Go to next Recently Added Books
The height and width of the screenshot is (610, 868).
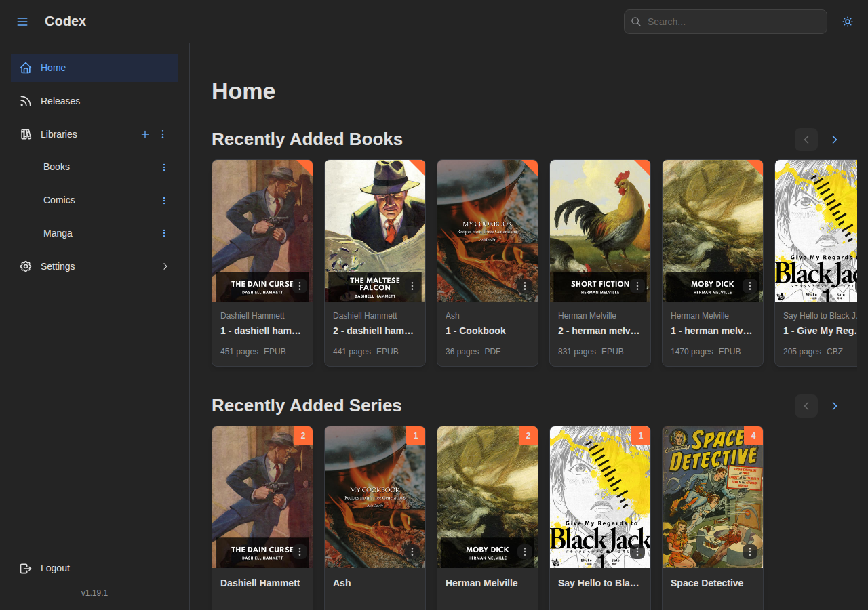pyautogui.click(x=835, y=140)
